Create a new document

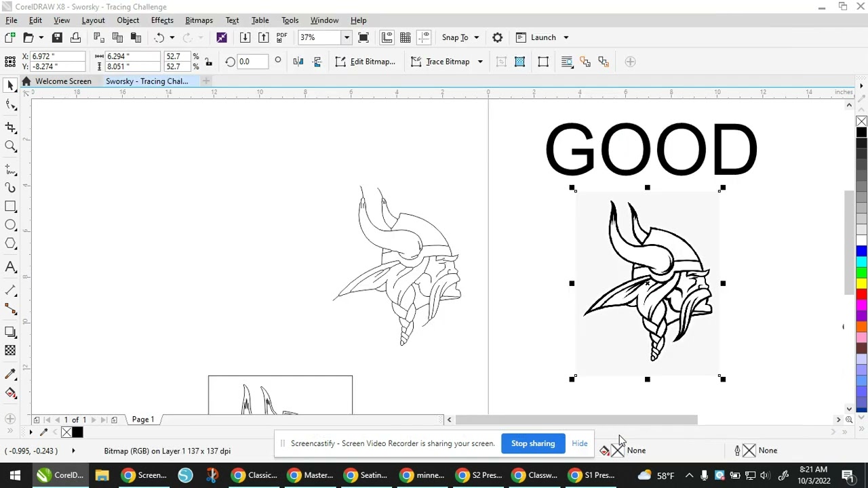(x=9, y=37)
